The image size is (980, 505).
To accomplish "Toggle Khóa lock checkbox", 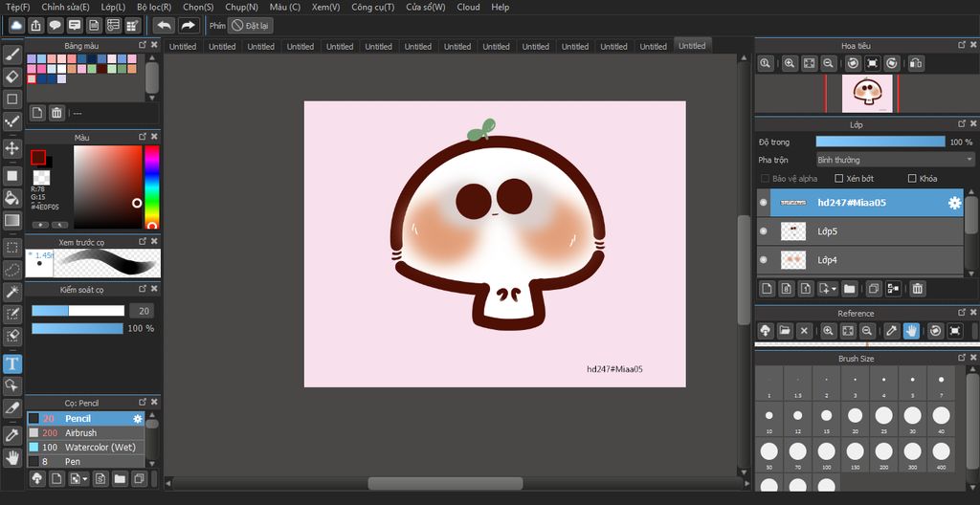I will (x=912, y=178).
